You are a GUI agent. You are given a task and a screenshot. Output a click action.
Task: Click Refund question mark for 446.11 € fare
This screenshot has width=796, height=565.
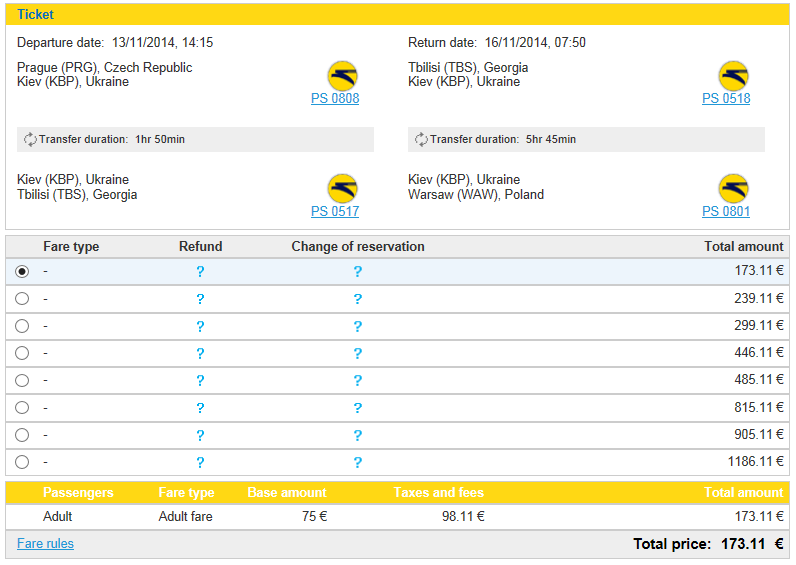point(201,353)
